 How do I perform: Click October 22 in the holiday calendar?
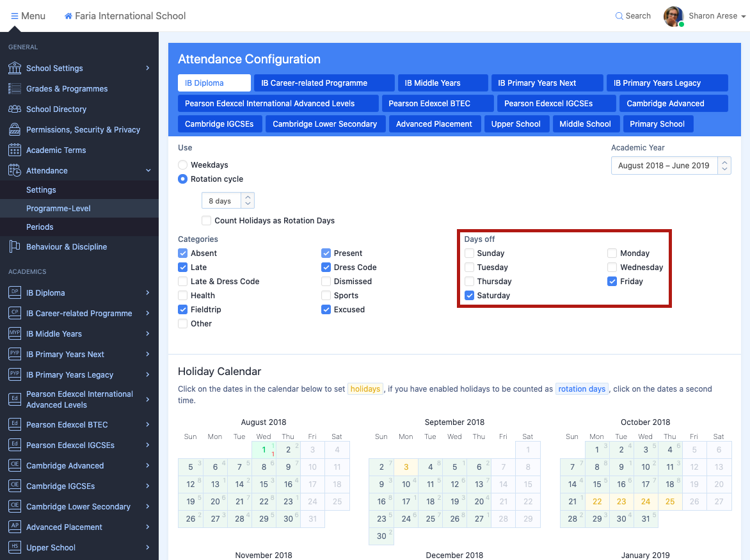[597, 502]
